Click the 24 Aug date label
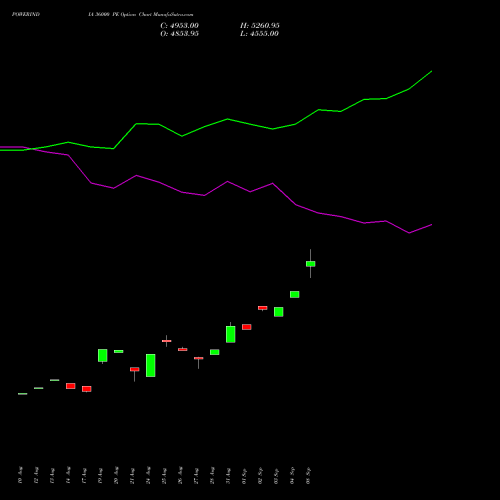 click(148, 475)
